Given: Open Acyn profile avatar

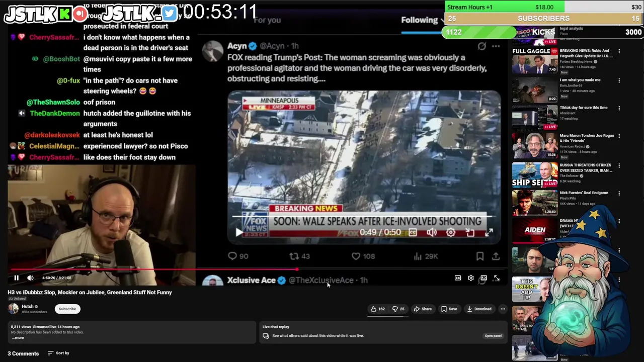Looking at the screenshot, I should [x=213, y=51].
